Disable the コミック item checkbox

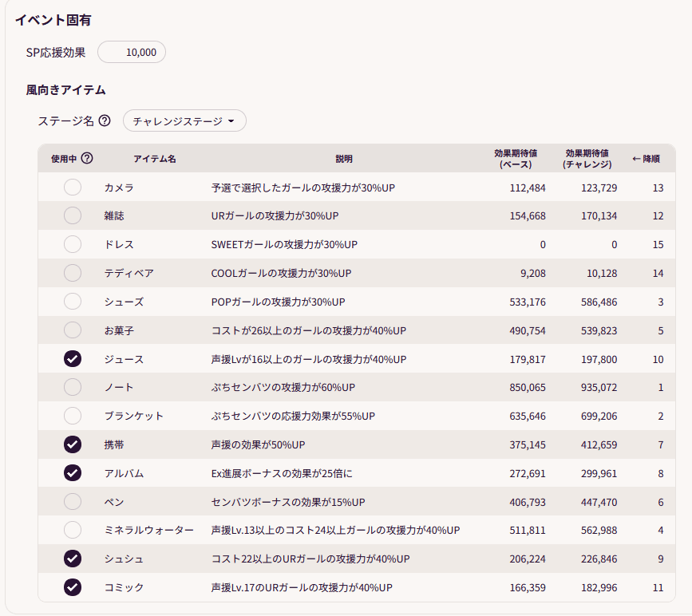click(x=73, y=587)
